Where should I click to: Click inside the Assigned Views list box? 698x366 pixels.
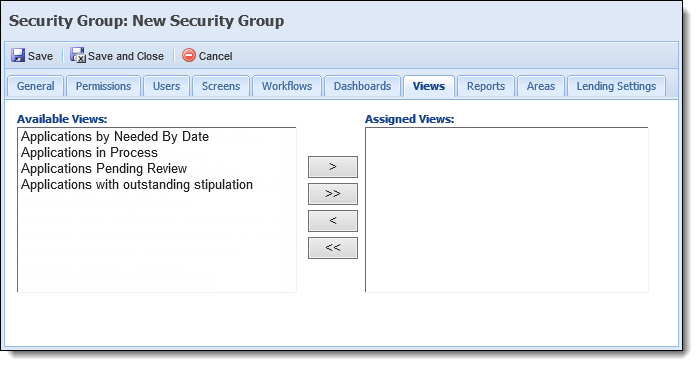507,210
